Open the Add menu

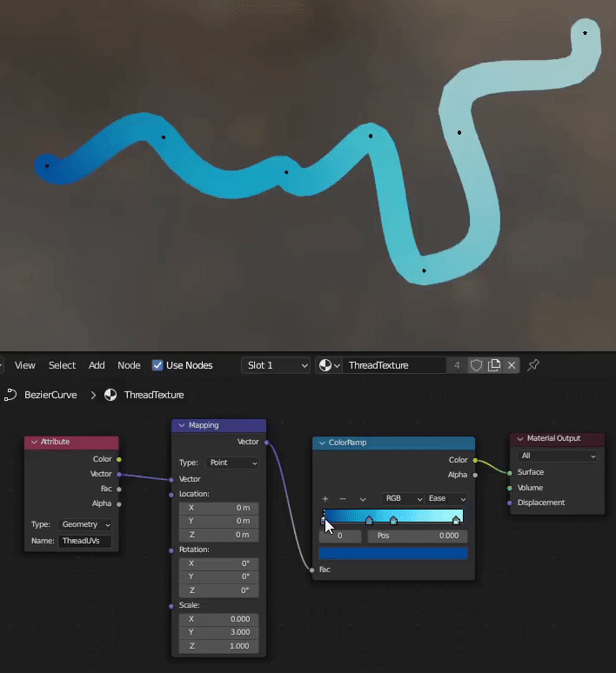pos(97,365)
